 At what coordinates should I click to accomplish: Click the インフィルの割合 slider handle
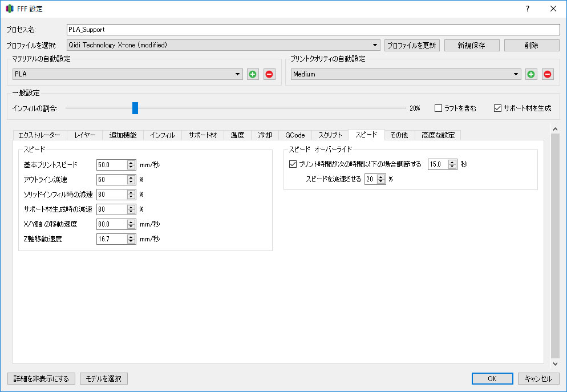tap(135, 108)
